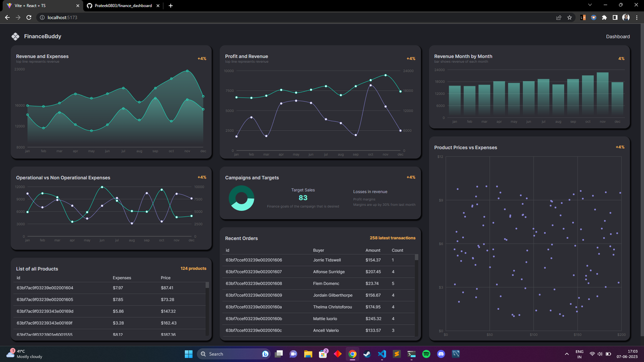The width and height of the screenshot is (644, 362).
Task: Open Steam from the taskbar
Action: [x=367, y=354]
